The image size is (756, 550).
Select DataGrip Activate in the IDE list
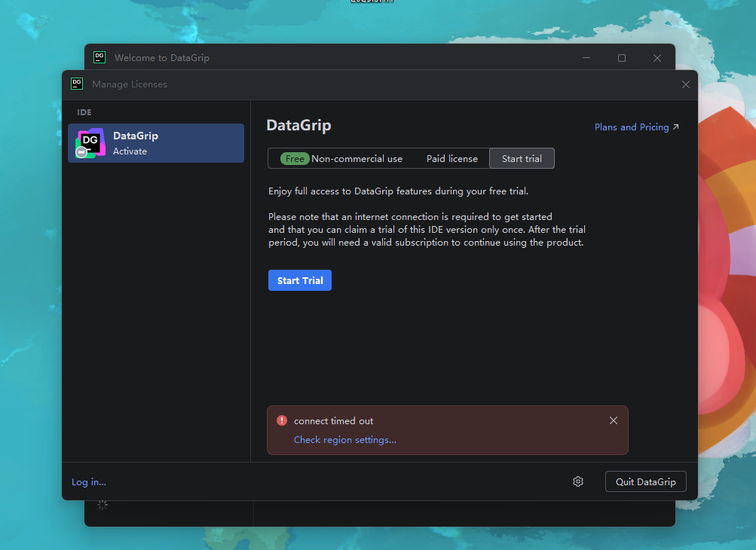[156, 143]
